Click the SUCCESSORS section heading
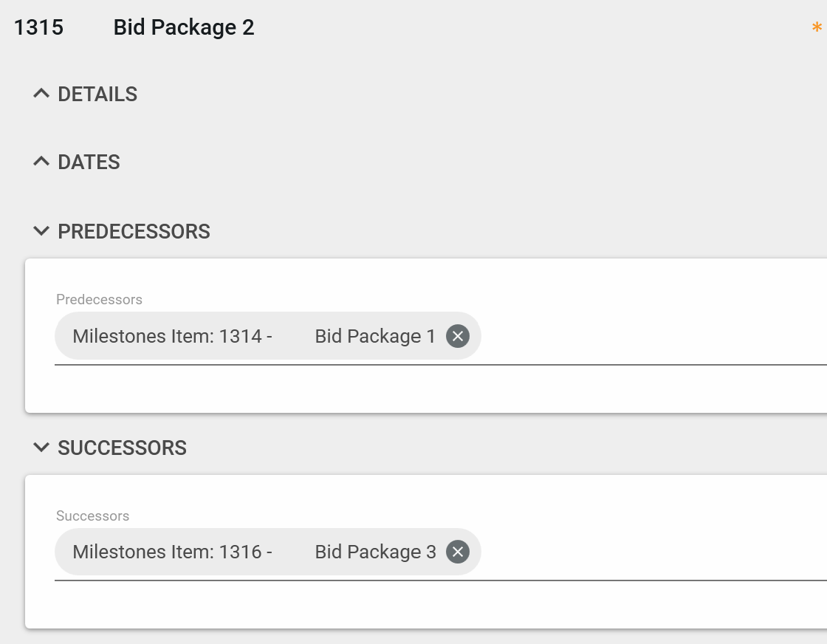Viewport: 827px width, 644px height. coord(122,448)
